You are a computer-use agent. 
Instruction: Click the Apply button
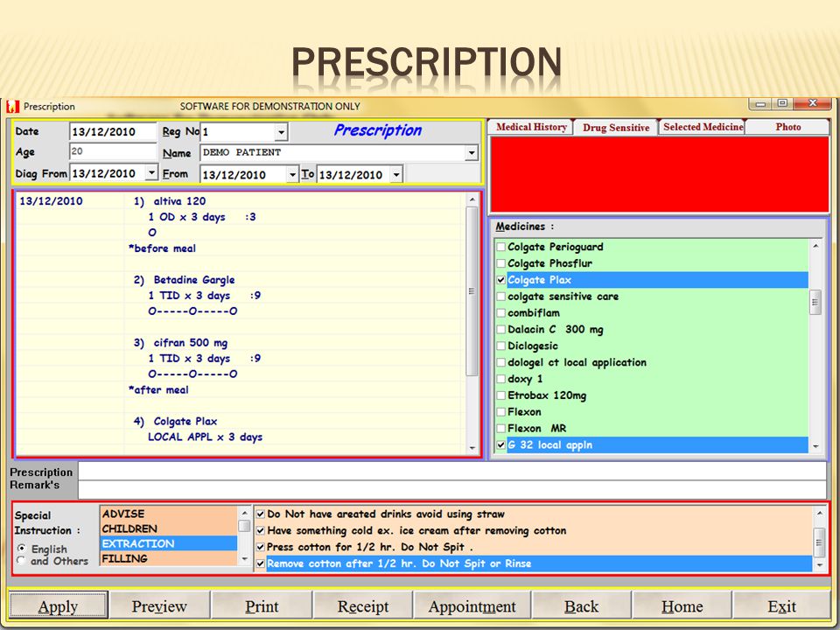(58, 605)
